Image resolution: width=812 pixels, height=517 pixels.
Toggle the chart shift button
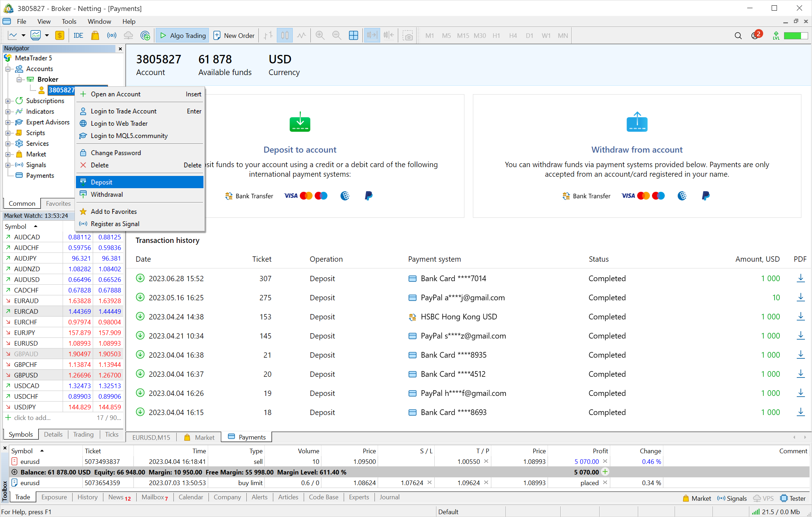coord(389,35)
